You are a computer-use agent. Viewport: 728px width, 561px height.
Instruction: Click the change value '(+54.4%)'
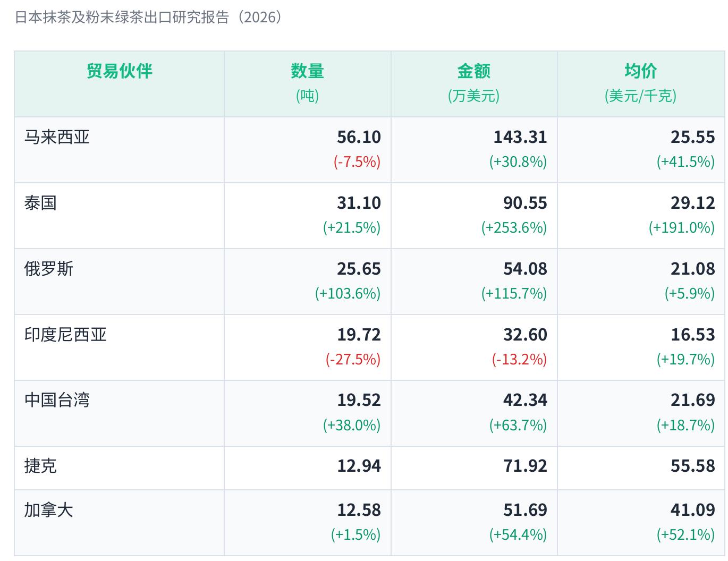(518, 534)
